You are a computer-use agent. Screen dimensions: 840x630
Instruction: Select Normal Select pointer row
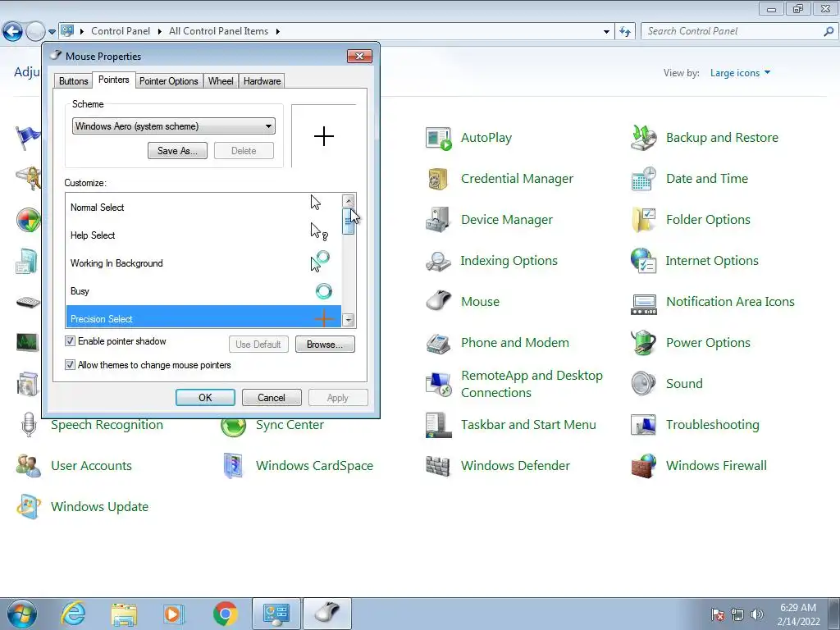[203, 208]
